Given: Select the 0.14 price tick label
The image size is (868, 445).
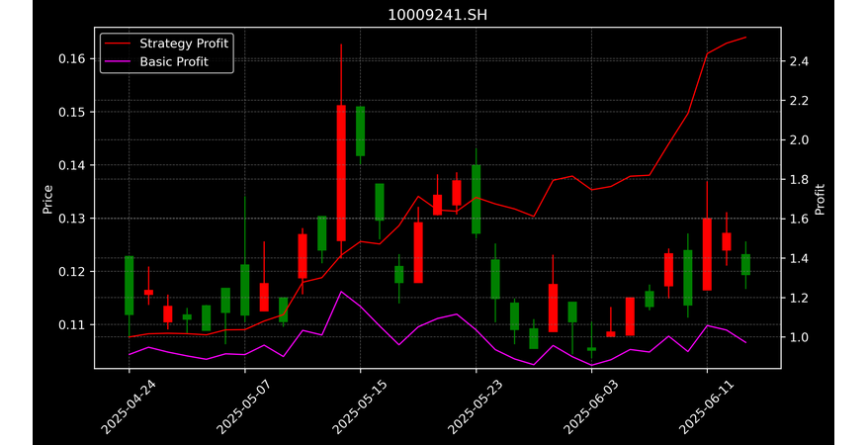Looking at the screenshot, I should 72,165.
